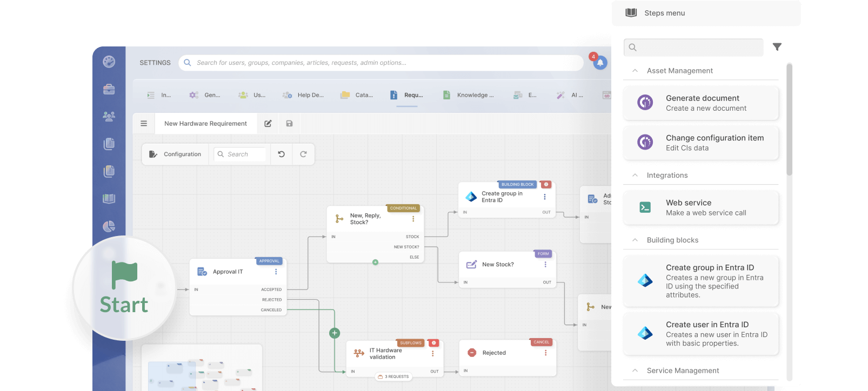Select Create user in Entra ID card
Viewport: 868px width, 391px height.
pyautogui.click(x=700, y=334)
